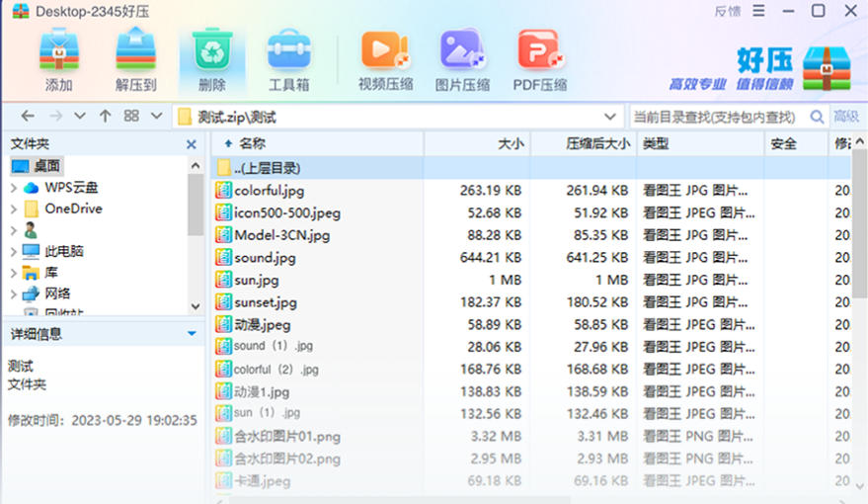
Task: Click the colorful.jpg file icon
Action: click(223, 191)
